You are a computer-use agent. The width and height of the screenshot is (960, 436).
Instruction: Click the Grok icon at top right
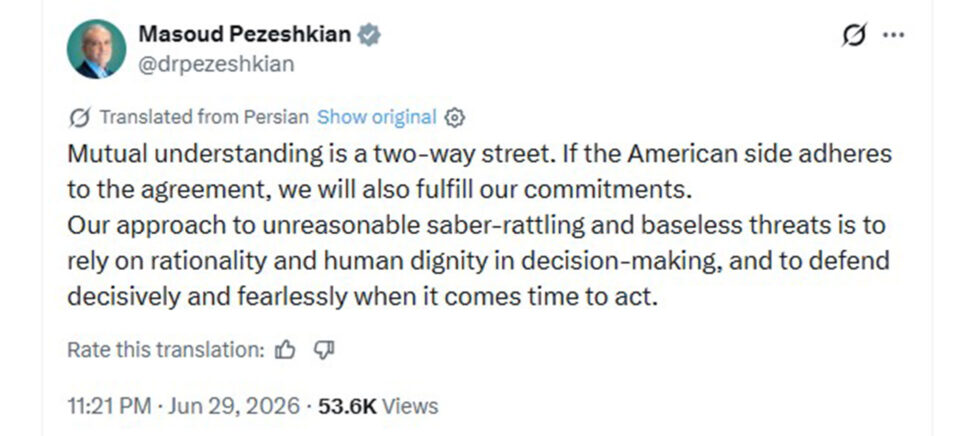(854, 35)
